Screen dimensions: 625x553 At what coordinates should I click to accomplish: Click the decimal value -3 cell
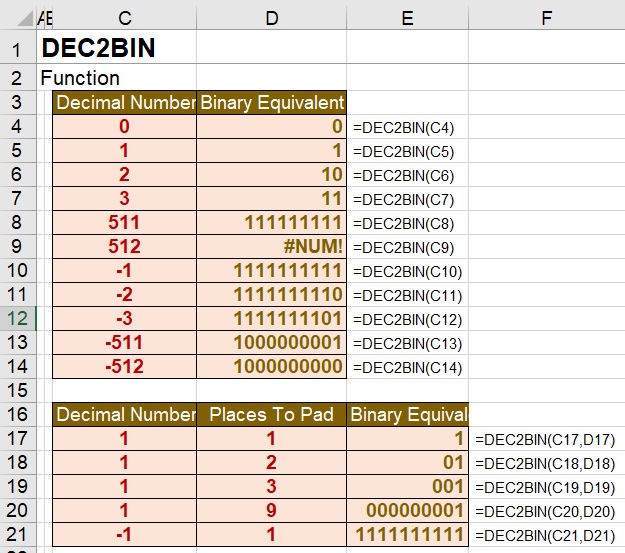124,319
